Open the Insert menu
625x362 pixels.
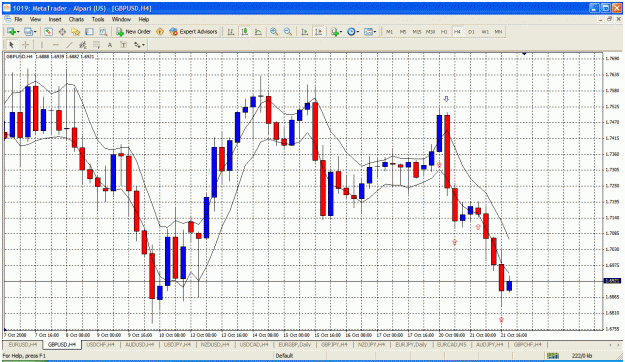(x=55, y=19)
